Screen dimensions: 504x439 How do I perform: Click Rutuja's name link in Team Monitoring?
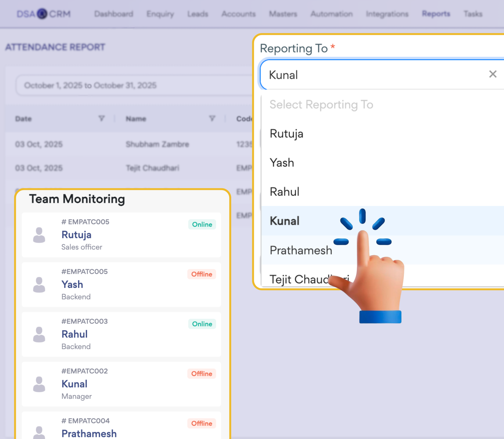[x=76, y=235]
